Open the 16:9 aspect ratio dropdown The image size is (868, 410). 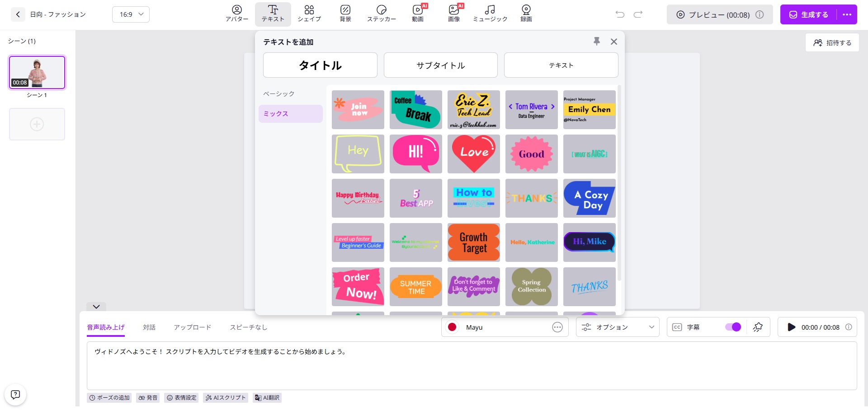[131, 14]
